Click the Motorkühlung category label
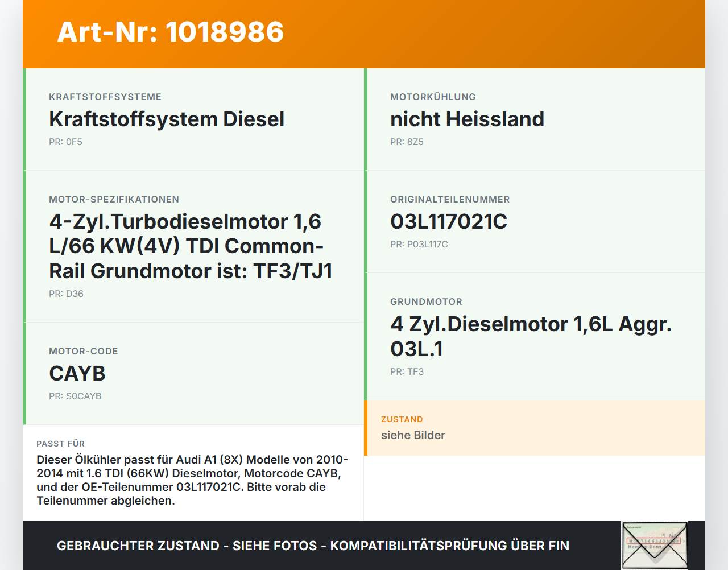 (433, 97)
